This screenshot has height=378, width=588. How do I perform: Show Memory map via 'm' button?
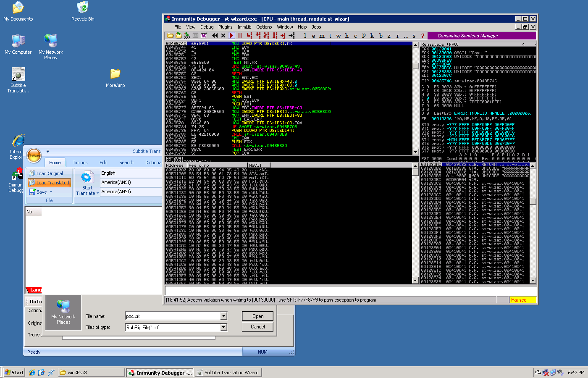click(x=322, y=36)
